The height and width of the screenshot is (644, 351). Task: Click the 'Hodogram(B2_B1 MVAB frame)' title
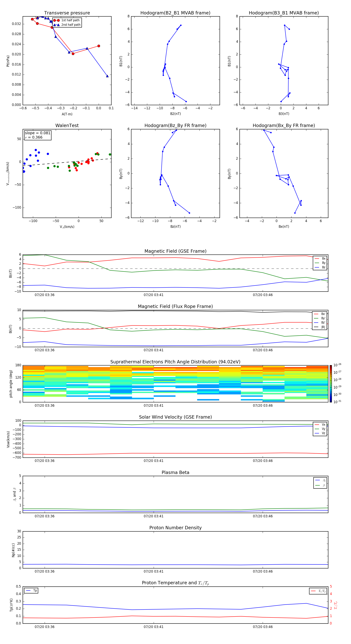(x=175, y=13)
